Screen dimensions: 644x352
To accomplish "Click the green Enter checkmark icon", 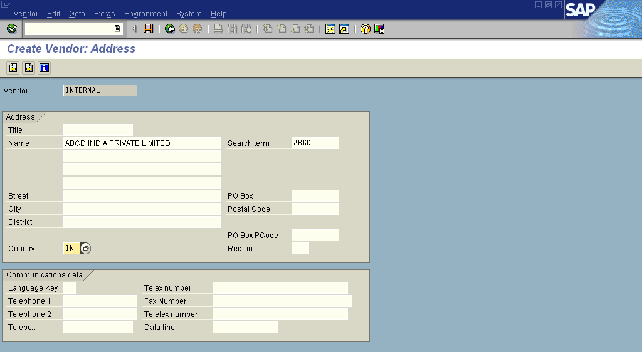I will click(11, 29).
